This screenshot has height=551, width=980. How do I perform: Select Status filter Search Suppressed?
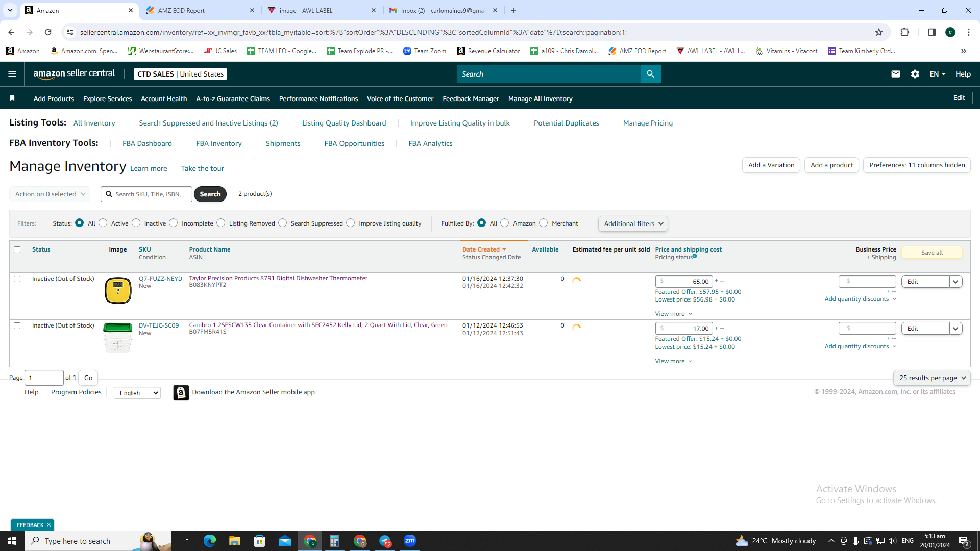[x=282, y=223]
